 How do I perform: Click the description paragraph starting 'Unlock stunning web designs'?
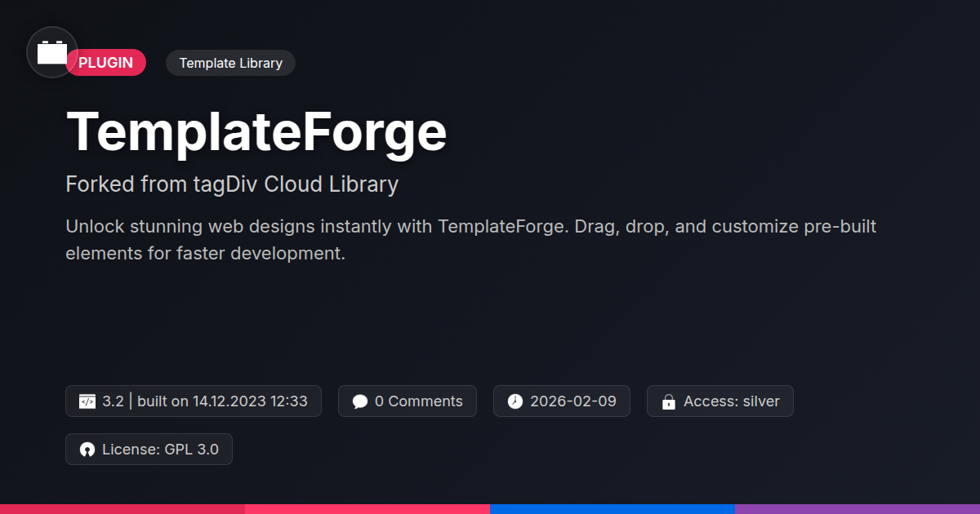pyautogui.click(x=471, y=240)
